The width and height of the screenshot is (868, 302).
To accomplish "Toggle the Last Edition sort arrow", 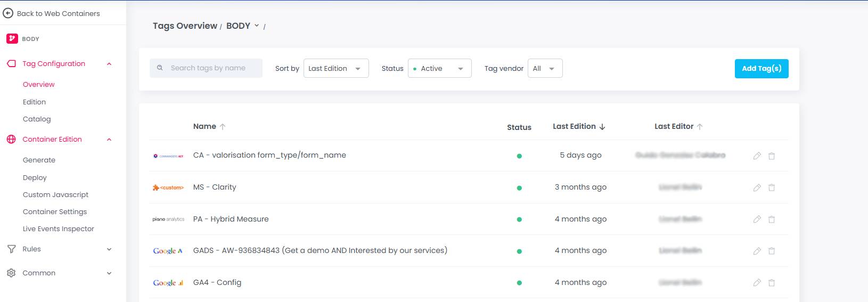I will pos(602,127).
